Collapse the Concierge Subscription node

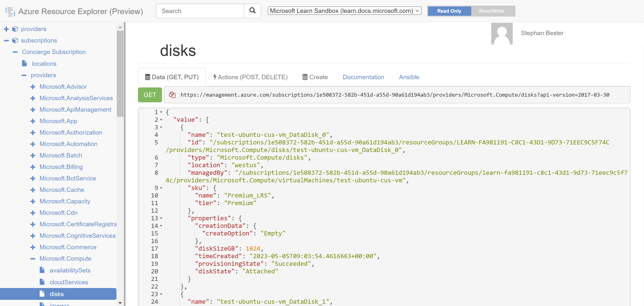tap(15, 52)
